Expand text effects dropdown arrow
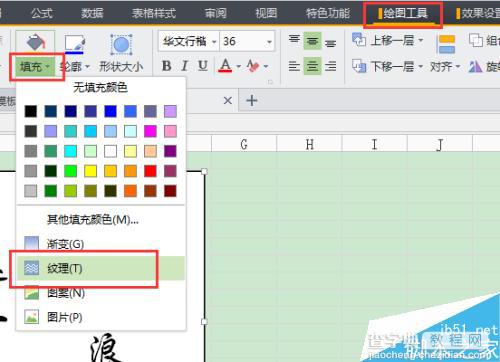The width and height of the screenshot is (500, 362). (266, 66)
